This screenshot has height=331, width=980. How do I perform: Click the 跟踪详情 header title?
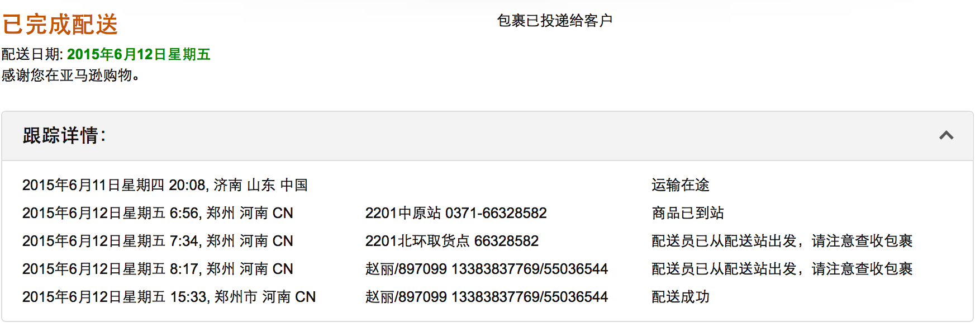click(64, 135)
